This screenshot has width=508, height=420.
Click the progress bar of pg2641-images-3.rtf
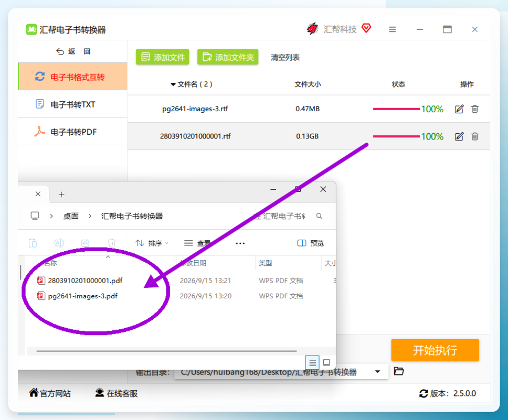(x=396, y=109)
